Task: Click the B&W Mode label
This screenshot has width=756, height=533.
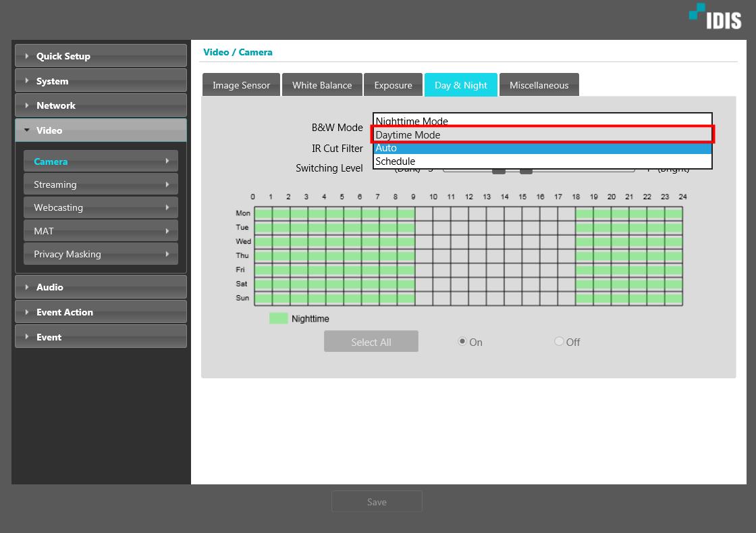Action: click(337, 128)
